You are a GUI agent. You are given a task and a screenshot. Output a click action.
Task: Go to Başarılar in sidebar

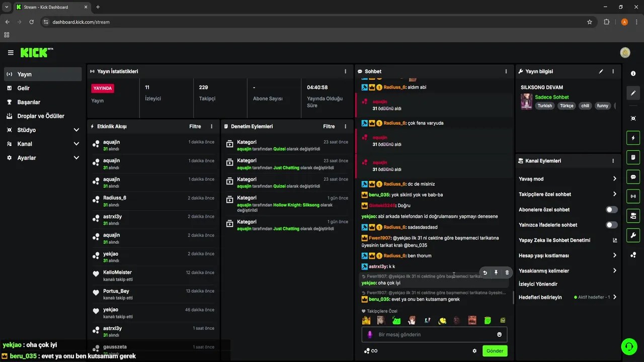(x=43, y=102)
